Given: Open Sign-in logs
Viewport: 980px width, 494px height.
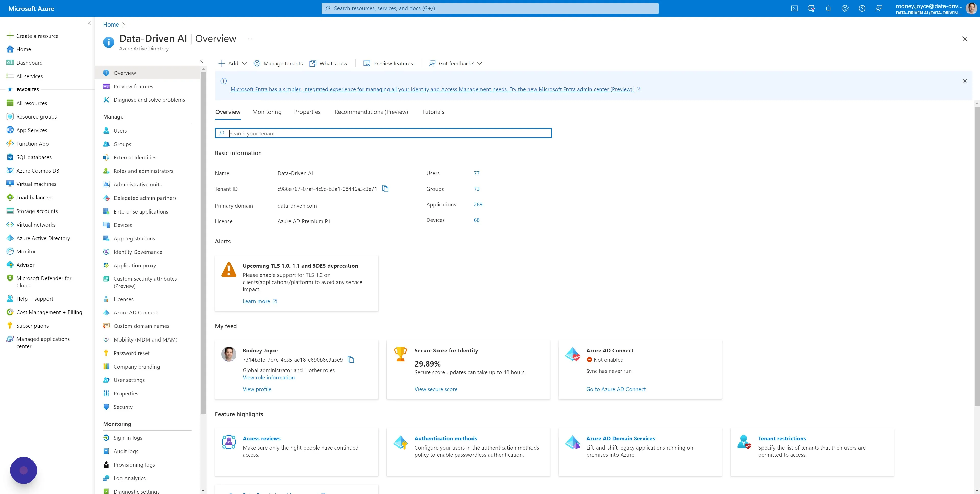Looking at the screenshot, I should (x=128, y=438).
